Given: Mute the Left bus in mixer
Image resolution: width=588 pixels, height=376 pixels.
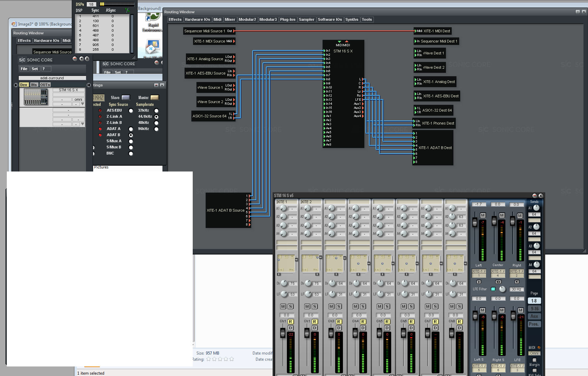Looking at the screenshot, I should [x=483, y=215].
